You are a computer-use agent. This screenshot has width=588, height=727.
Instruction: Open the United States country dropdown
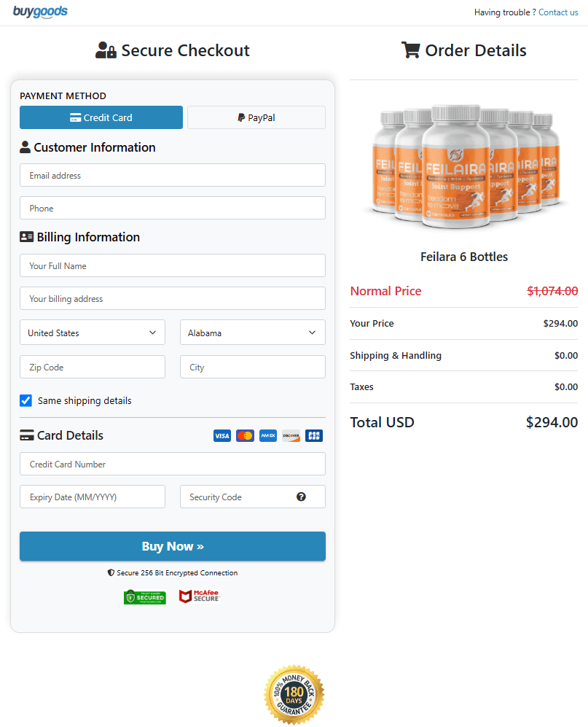point(93,333)
